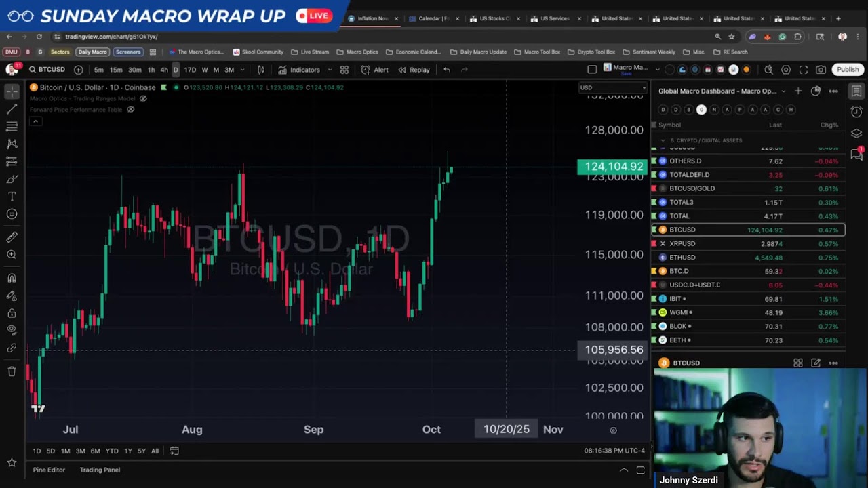Open indicator templates grid icon
The width and height of the screenshot is (868, 488).
tap(344, 70)
